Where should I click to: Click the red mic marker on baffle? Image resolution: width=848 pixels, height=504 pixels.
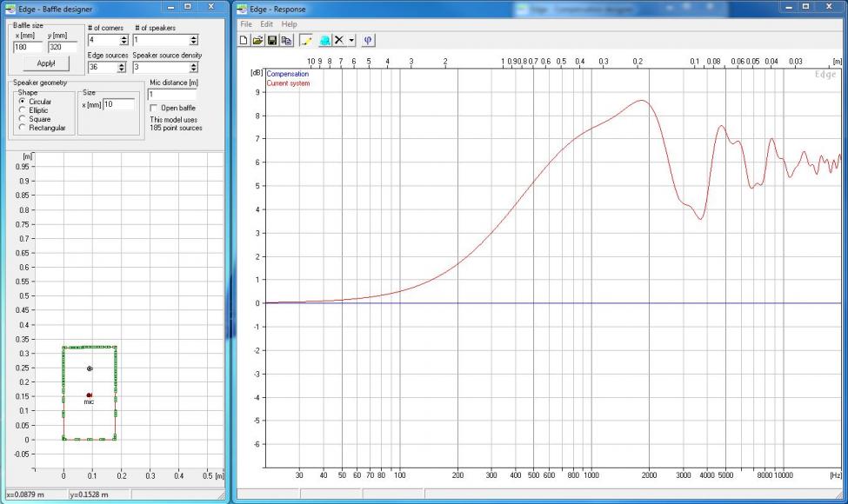click(89, 395)
